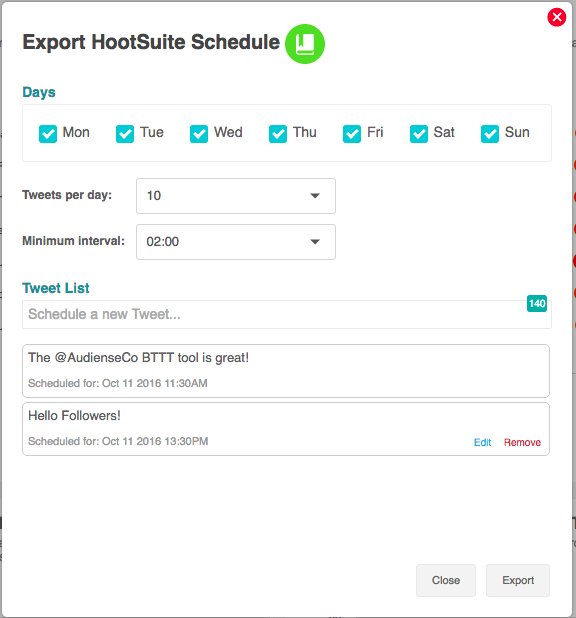
Task: Click the Minimum interval dropdown arrow
Action: [x=315, y=242]
